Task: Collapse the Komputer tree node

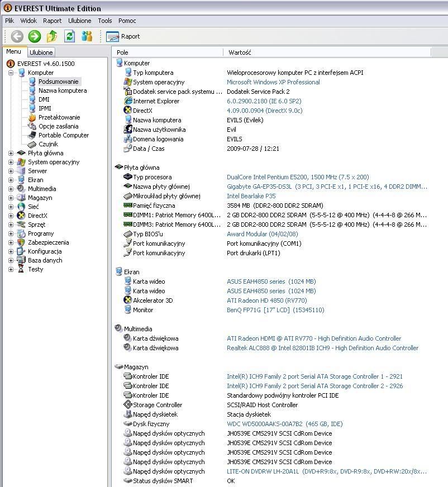Action: click(11, 73)
